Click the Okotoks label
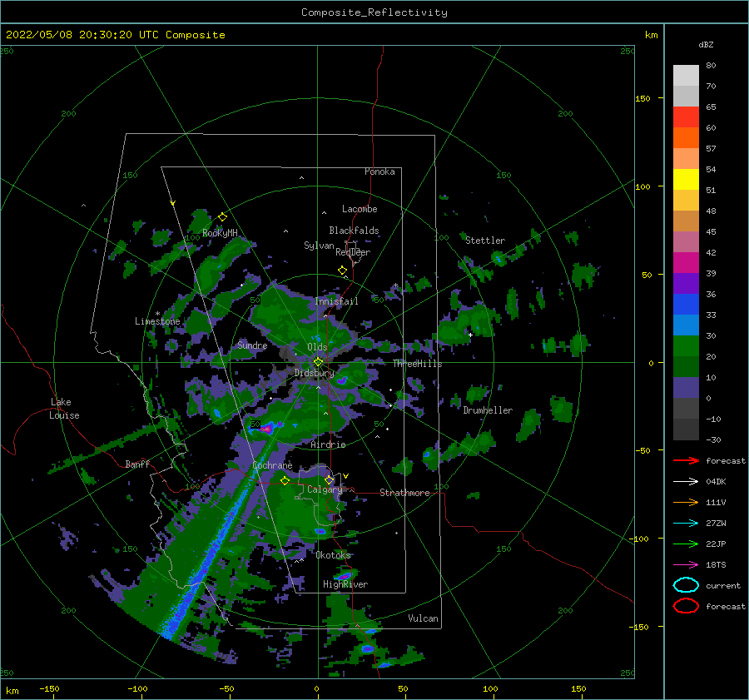Viewport: 749px width, 700px height. click(x=334, y=554)
